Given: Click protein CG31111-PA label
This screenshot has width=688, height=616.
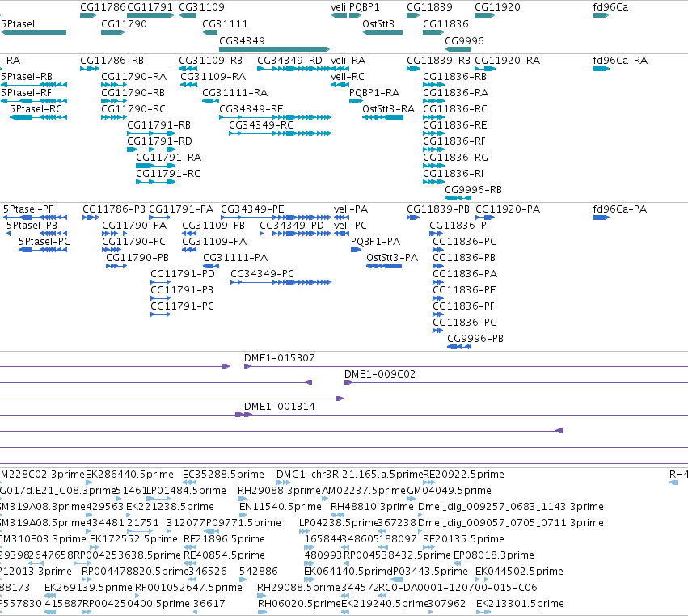Looking at the screenshot, I should pyautogui.click(x=235, y=258).
